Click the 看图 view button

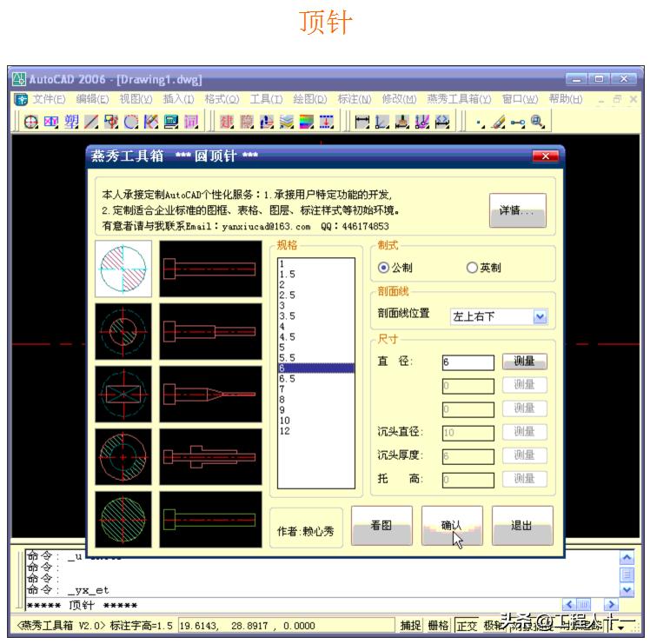[381, 526]
